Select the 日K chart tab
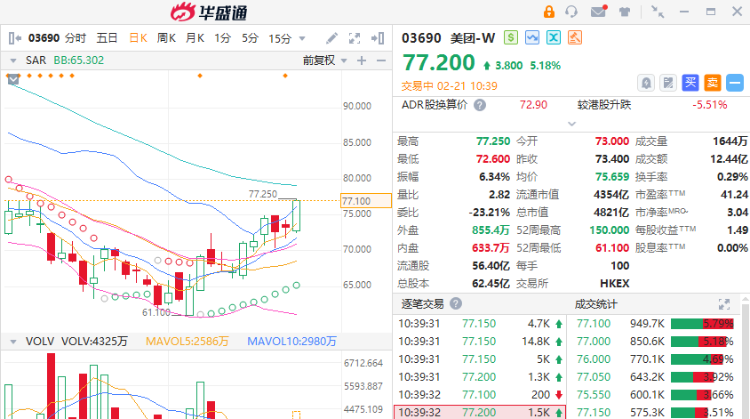Screen dimensions: 750x419 (x=138, y=38)
